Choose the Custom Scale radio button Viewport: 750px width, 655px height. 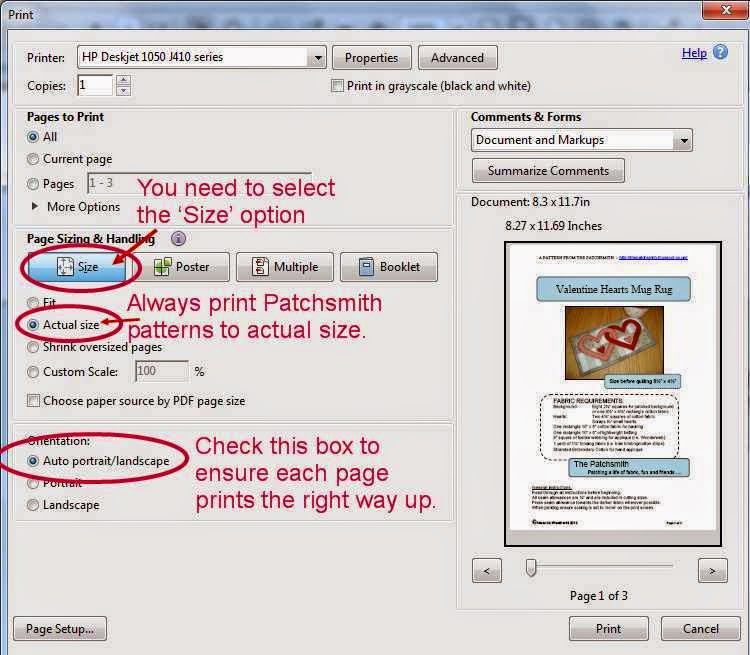(x=33, y=372)
